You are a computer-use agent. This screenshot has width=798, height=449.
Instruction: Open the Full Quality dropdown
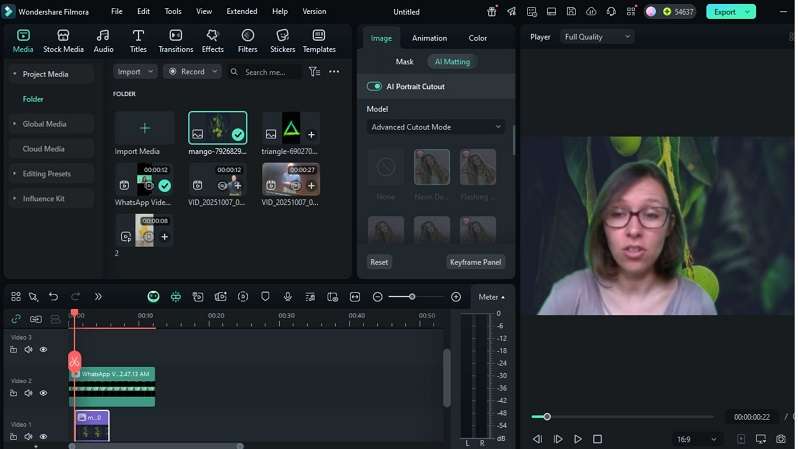click(597, 37)
